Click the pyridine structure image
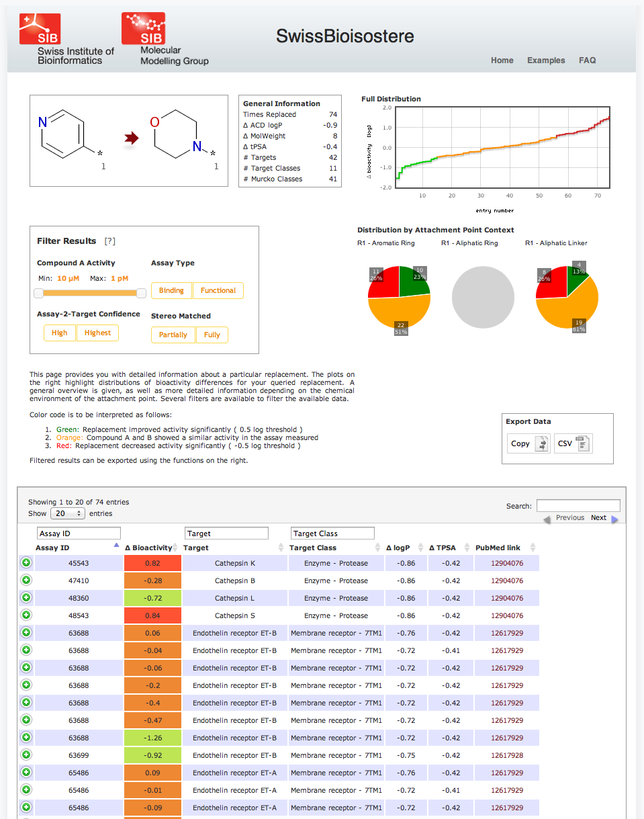 (71, 140)
